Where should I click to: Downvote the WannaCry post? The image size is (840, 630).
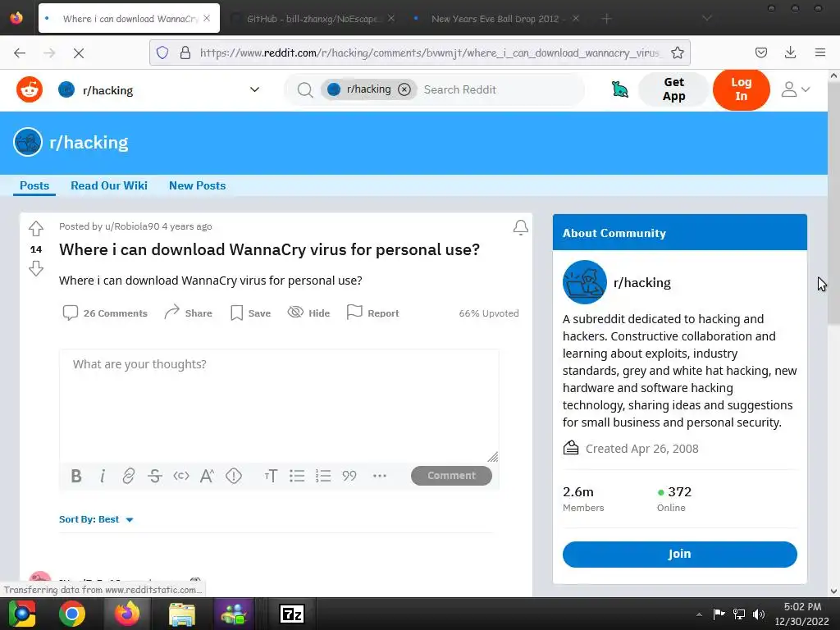click(x=36, y=268)
